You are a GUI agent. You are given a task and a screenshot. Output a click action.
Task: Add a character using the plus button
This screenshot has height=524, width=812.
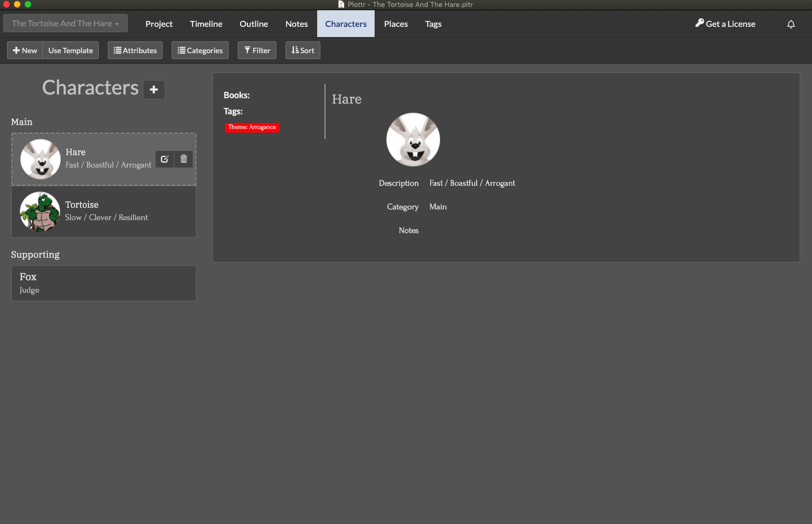click(154, 90)
